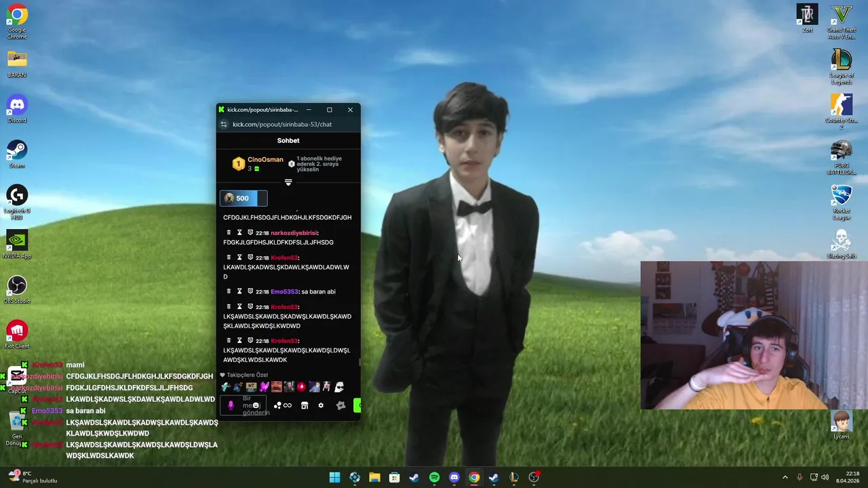Screen dimensions: 868x488
Task: Open the shop storefront icon in chat bar
Action: point(304,405)
